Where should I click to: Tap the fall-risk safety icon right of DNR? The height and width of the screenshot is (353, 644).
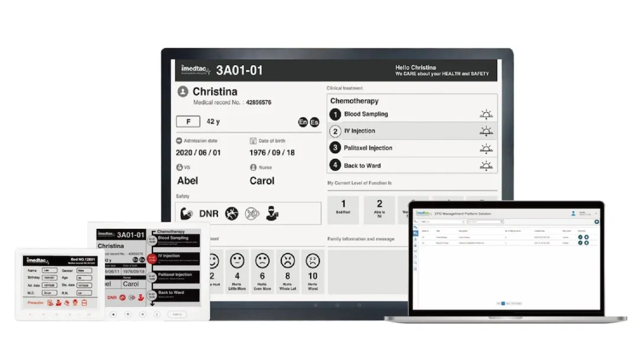[x=232, y=213]
